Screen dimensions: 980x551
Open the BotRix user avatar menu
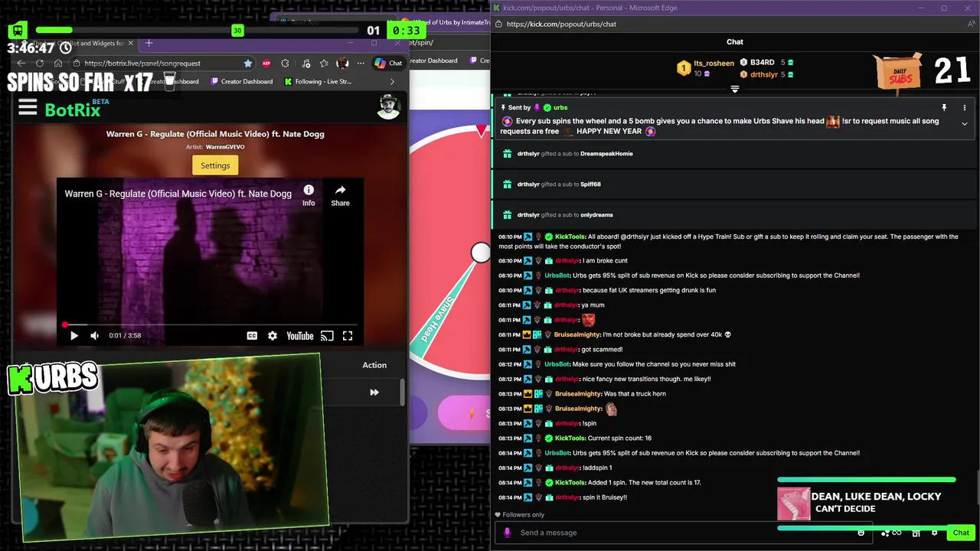(x=389, y=107)
